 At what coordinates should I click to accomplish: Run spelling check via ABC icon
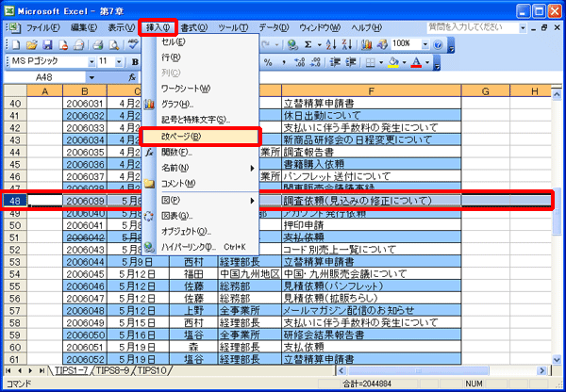tap(133, 44)
